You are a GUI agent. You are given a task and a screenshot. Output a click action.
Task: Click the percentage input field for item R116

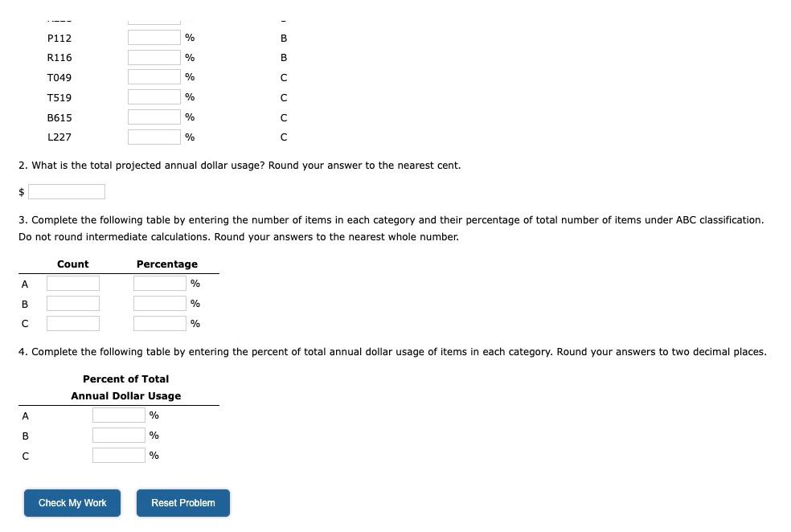click(x=154, y=57)
